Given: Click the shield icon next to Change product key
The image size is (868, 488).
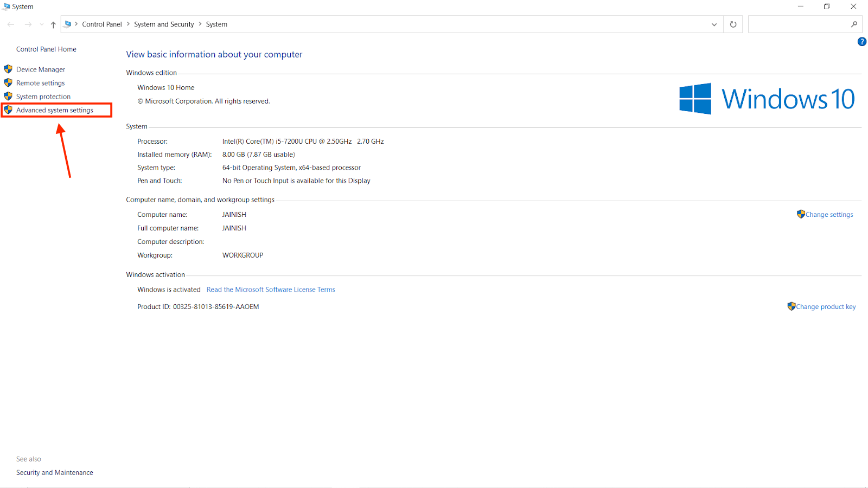Looking at the screenshot, I should 792,306.
